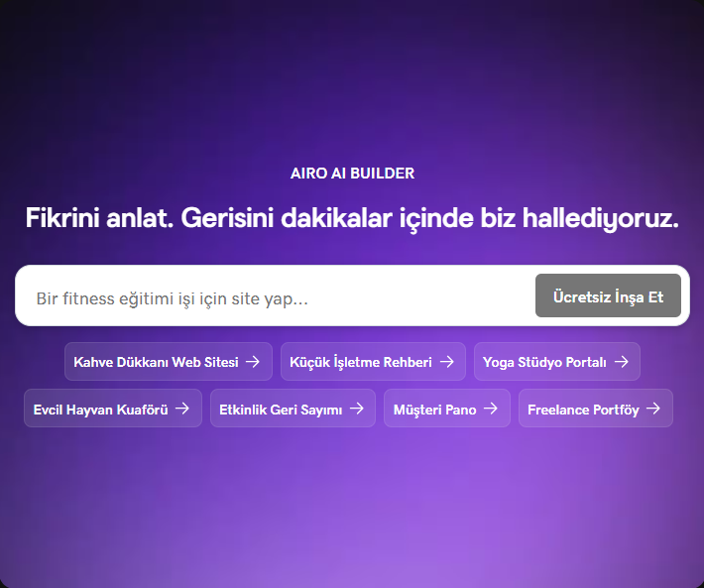Choose the Etkinlik Geri Sayımı suggestion

(x=293, y=409)
